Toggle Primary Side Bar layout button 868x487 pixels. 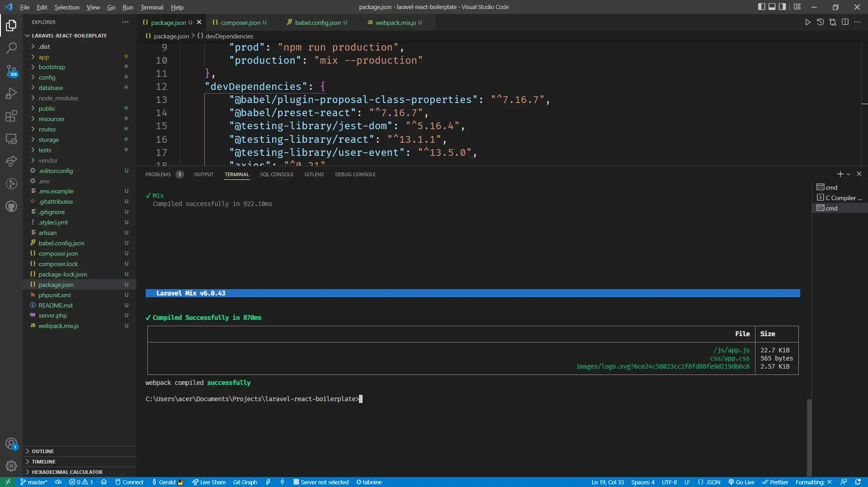coord(762,7)
